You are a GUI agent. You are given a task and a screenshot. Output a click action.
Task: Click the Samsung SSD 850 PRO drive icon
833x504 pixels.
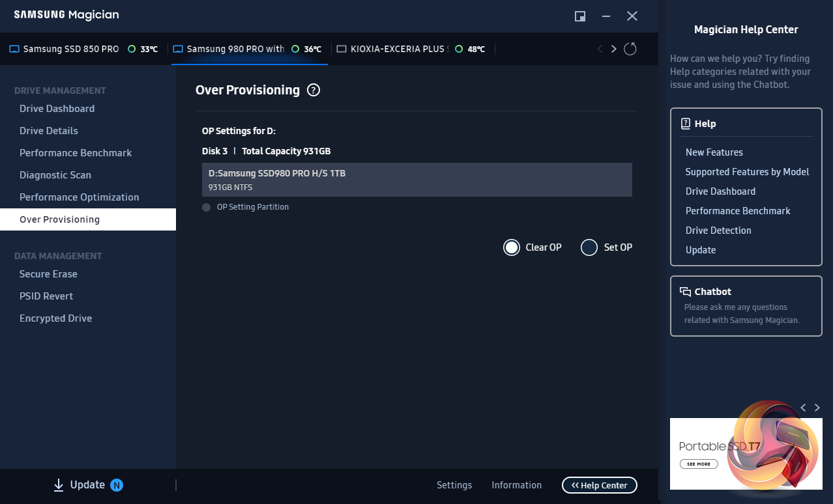[14, 49]
